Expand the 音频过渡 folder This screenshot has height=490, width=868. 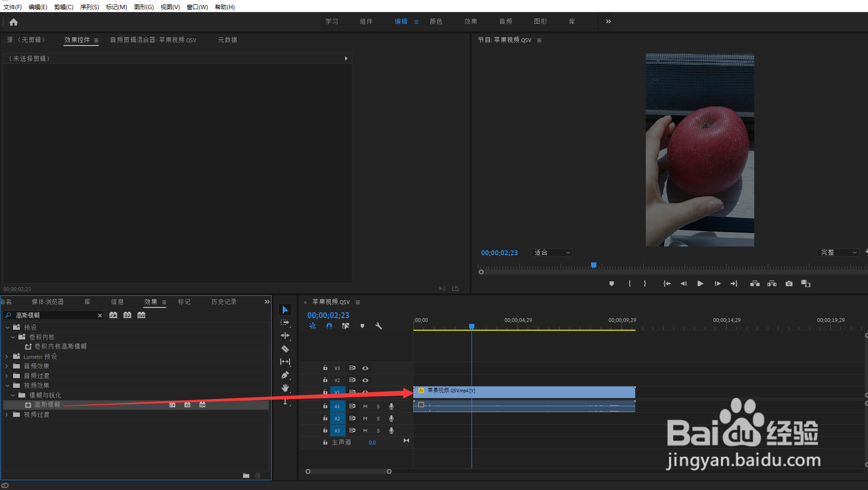[x=7, y=376]
